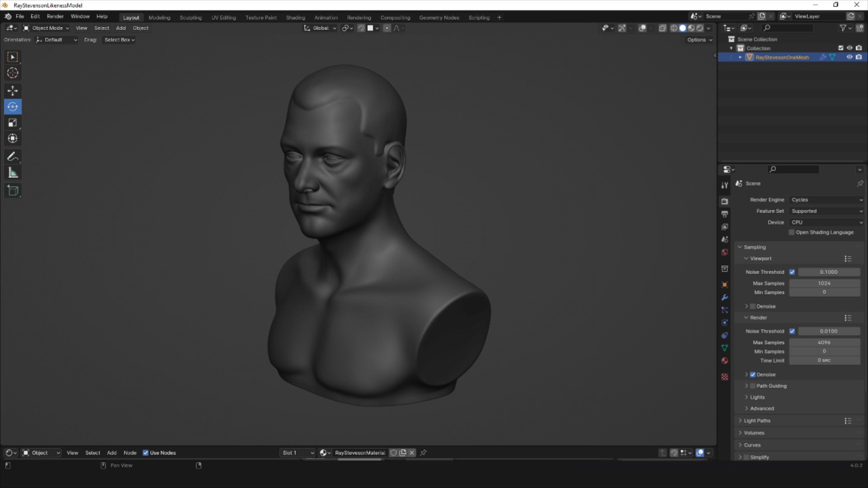Open the Object Mode dropdown
868x488 pixels.
point(46,28)
